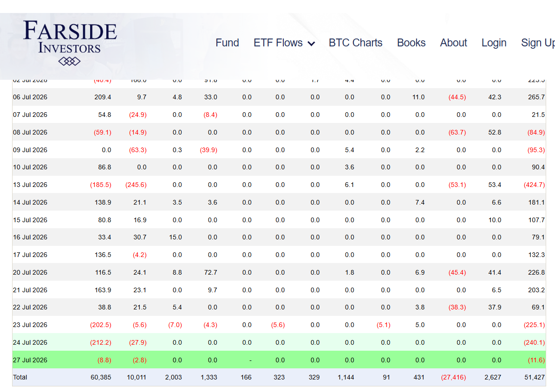This screenshot has width=555, height=392.
Task: Click the 51,427 grand total cell
Action: click(x=535, y=377)
